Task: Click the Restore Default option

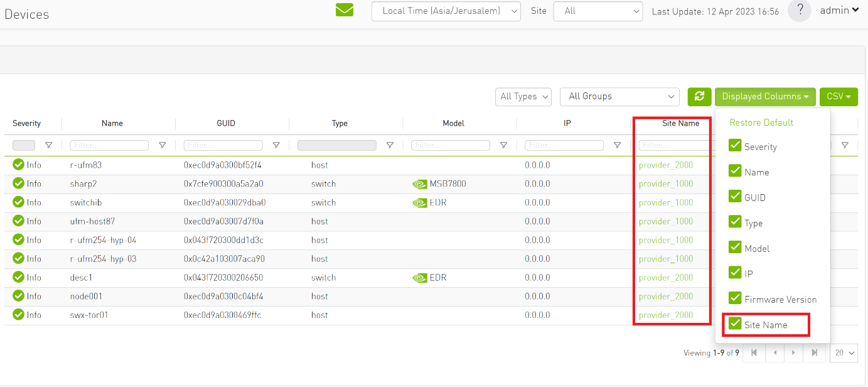Action: click(x=761, y=122)
